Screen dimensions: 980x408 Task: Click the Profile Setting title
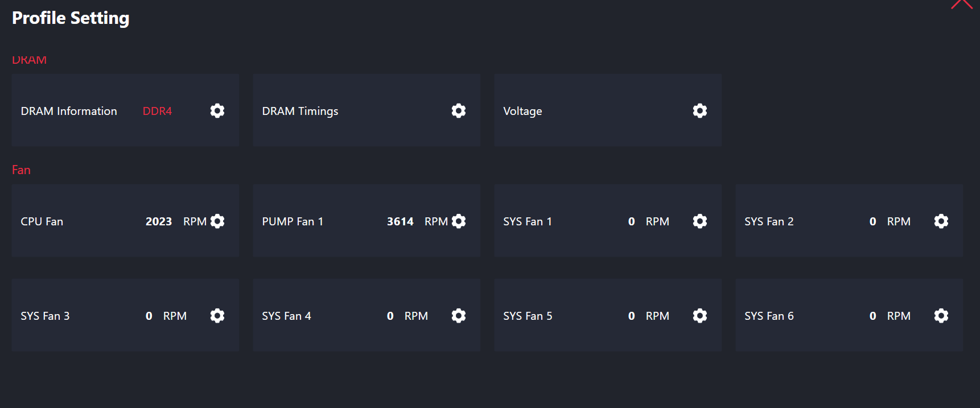click(x=71, y=18)
